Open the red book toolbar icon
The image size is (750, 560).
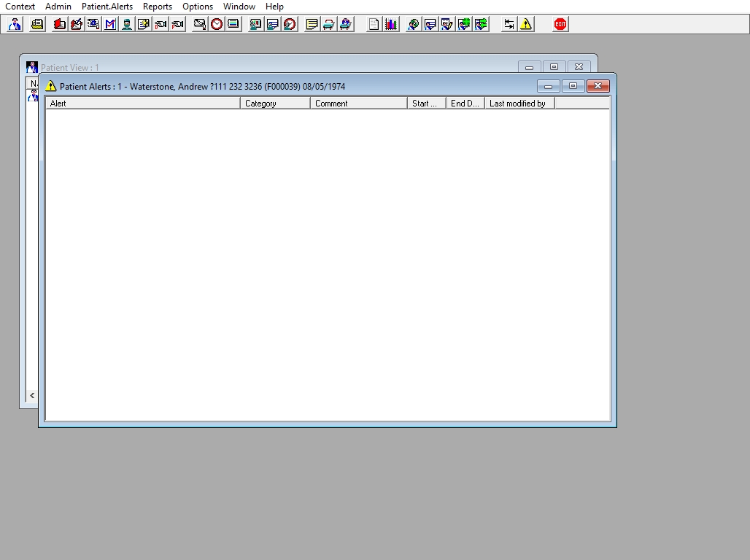pyautogui.click(x=60, y=24)
